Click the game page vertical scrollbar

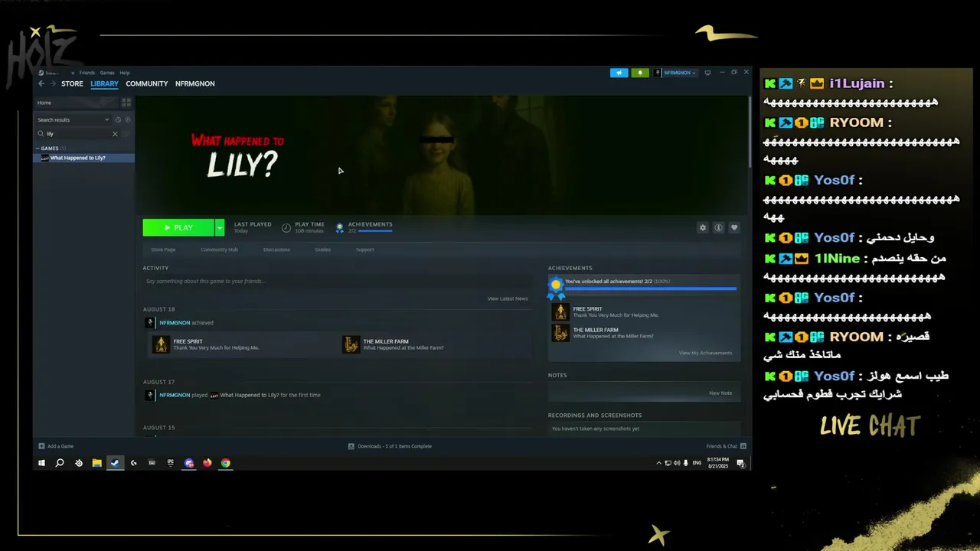point(750,132)
